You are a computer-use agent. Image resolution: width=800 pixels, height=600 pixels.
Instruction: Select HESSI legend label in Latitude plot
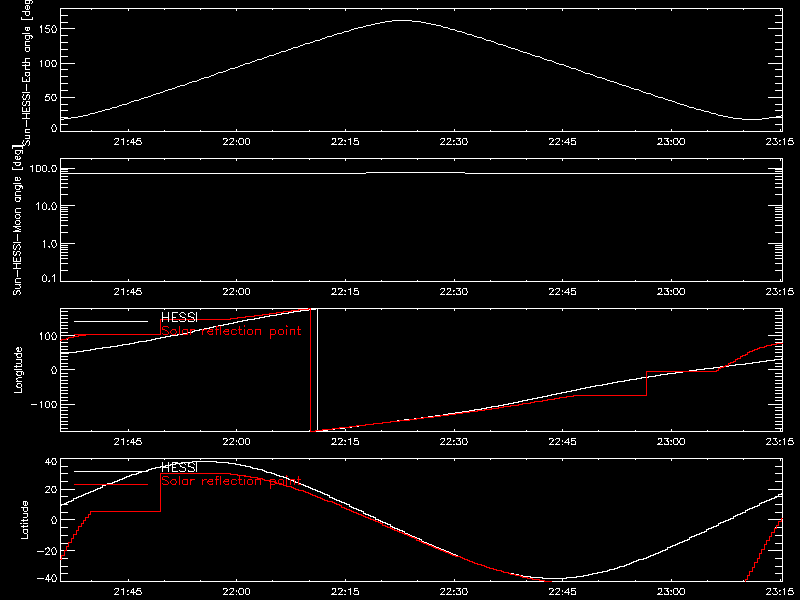coord(179,467)
